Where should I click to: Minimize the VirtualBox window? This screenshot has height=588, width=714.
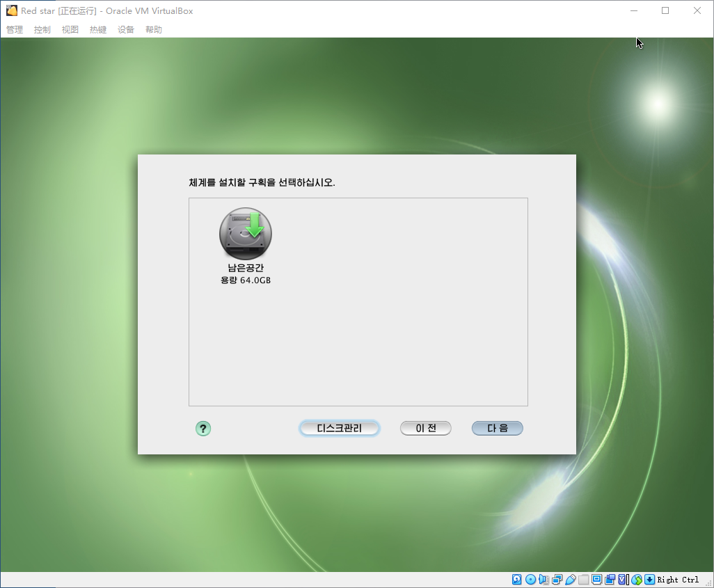click(x=634, y=10)
